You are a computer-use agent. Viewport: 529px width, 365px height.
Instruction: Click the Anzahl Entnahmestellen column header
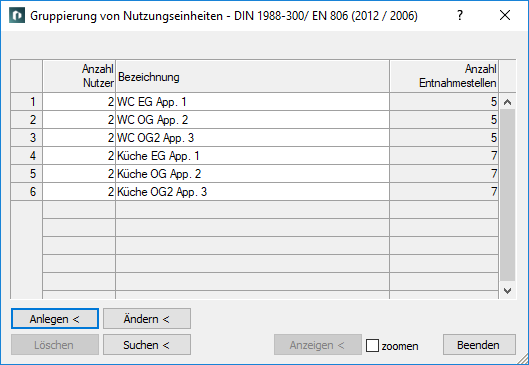[444, 76]
